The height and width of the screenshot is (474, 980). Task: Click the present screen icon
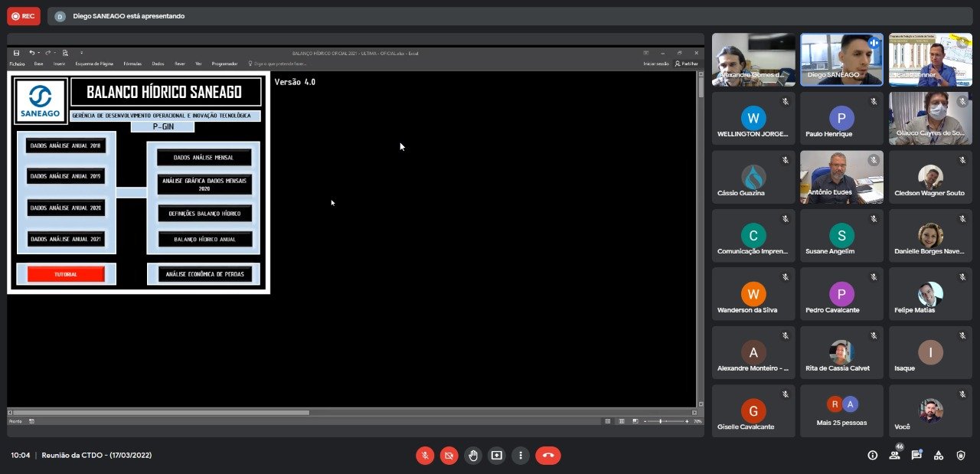pos(497,456)
